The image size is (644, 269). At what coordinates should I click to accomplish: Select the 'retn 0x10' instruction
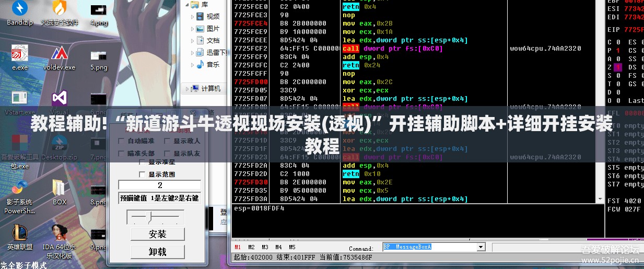(361, 174)
